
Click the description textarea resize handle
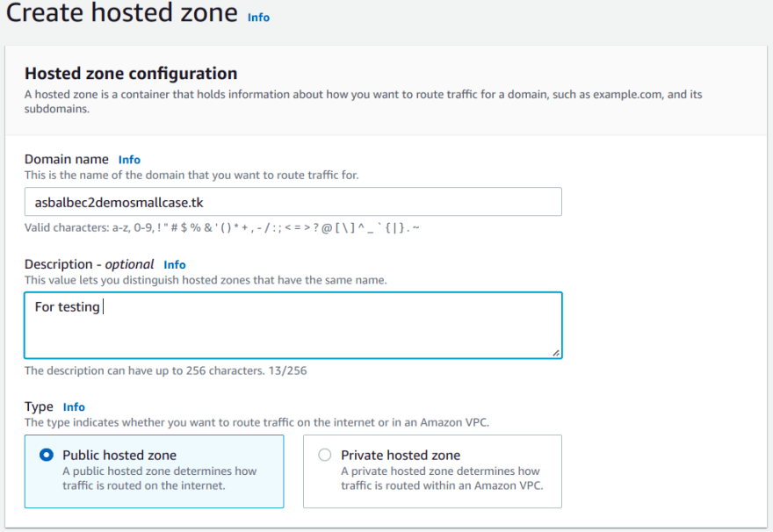click(555, 353)
